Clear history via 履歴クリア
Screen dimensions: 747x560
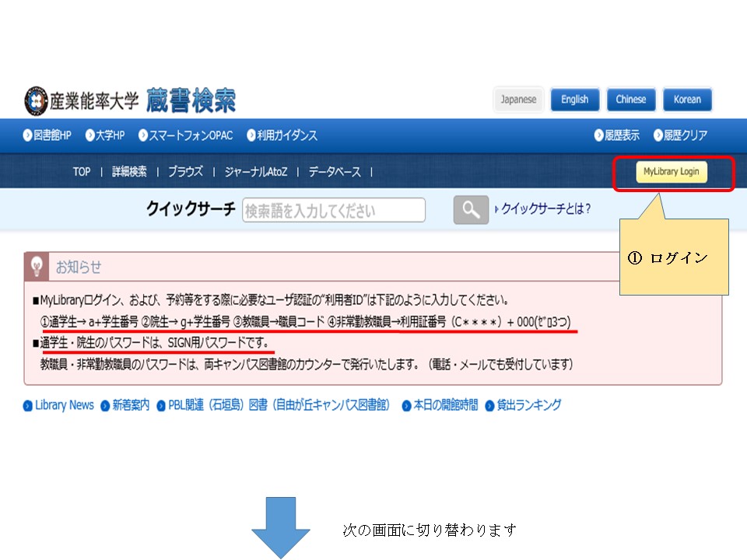[686, 135]
